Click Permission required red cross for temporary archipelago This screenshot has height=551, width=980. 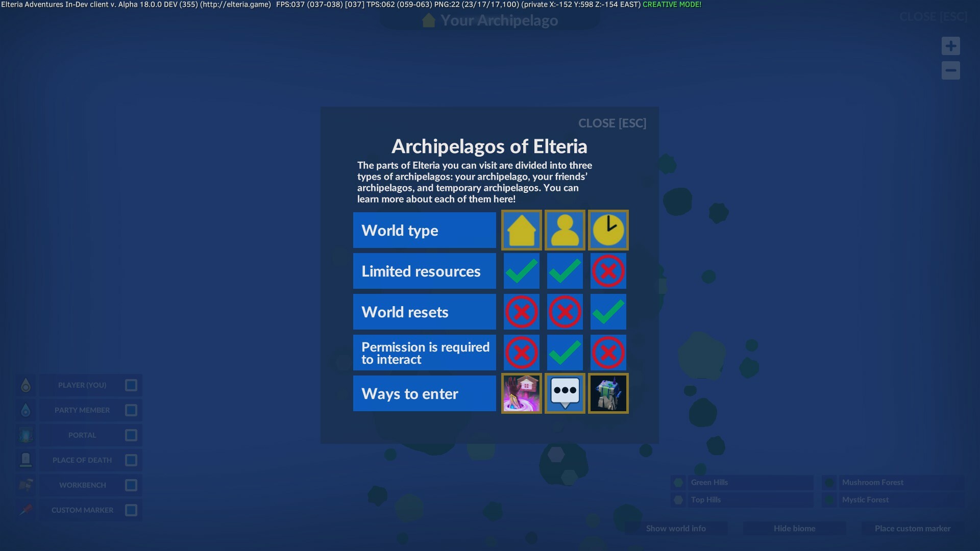[608, 353]
